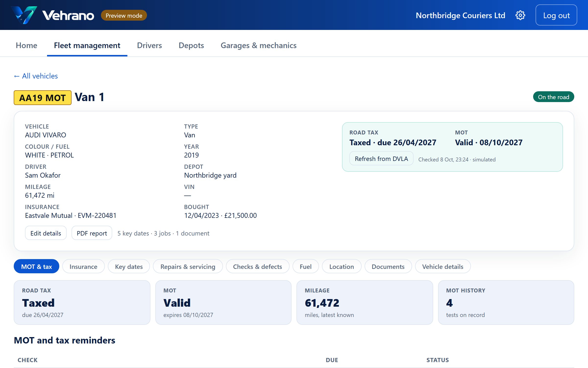Image resolution: width=588 pixels, height=368 pixels.
Task: Click the Mileage 61,472 summary card
Action: 365,302
